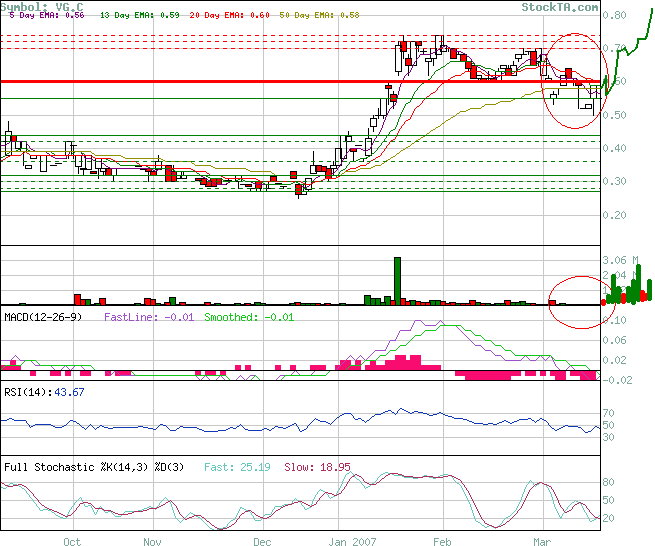The height and width of the screenshot is (546, 655).
Task: Click the '3.06 M' volume axis label
Action: click(x=620, y=260)
